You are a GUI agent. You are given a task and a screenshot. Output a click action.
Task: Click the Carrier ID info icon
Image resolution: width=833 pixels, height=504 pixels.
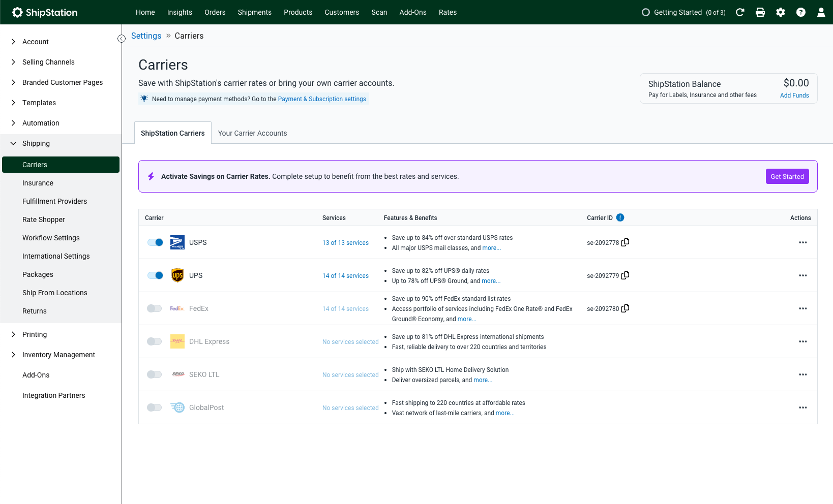click(620, 217)
